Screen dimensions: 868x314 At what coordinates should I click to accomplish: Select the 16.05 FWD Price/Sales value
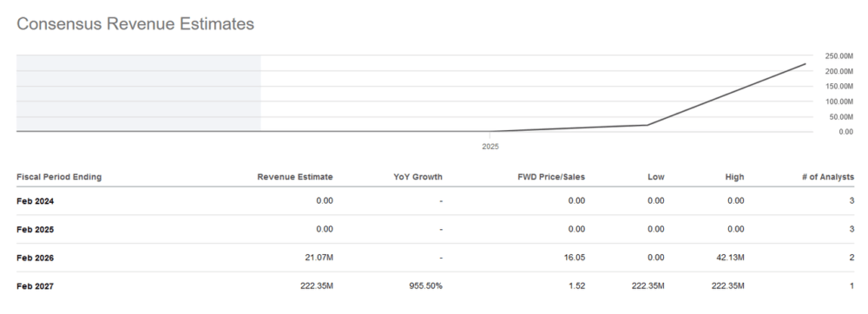(575, 258)
